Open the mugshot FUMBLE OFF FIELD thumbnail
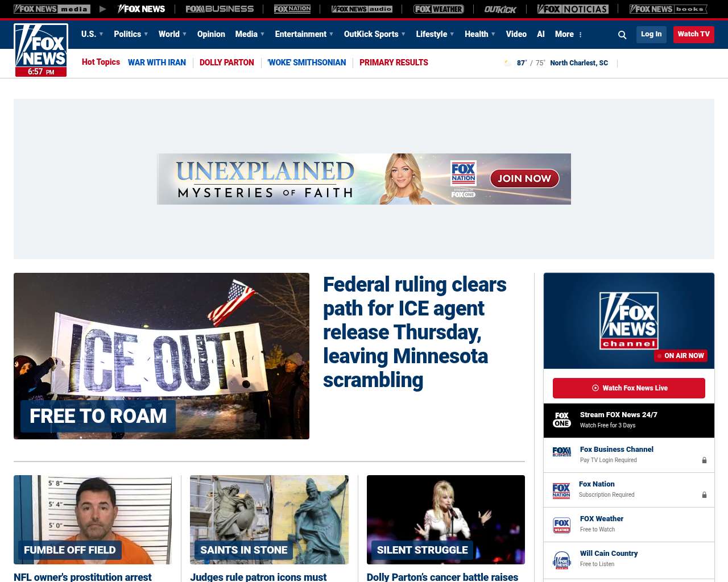 point(93,519)
